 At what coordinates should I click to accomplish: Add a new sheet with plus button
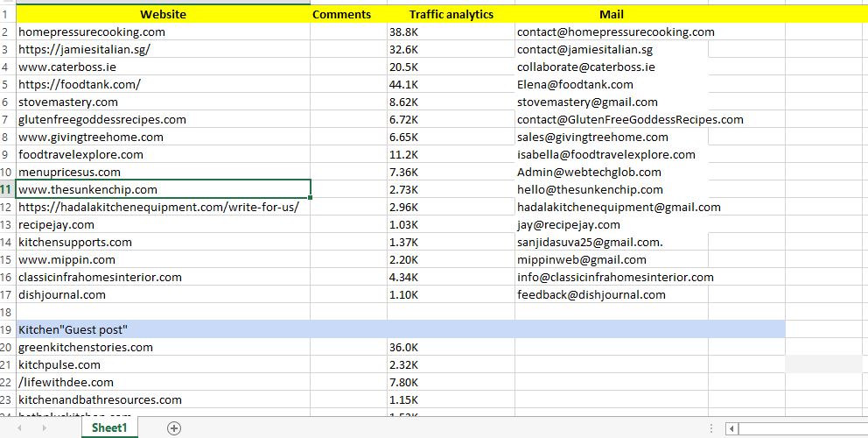pyautogui.click(x=174, y=428)
